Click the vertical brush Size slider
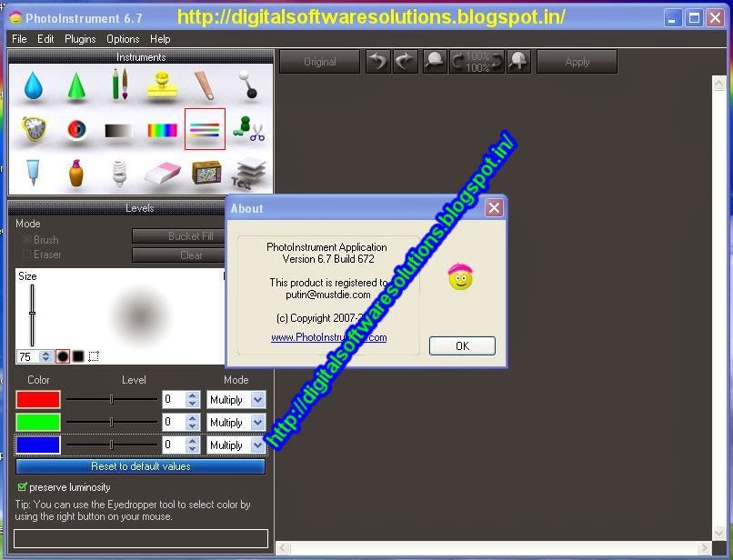This screenshot has width=733, height=560. point(32,315)
